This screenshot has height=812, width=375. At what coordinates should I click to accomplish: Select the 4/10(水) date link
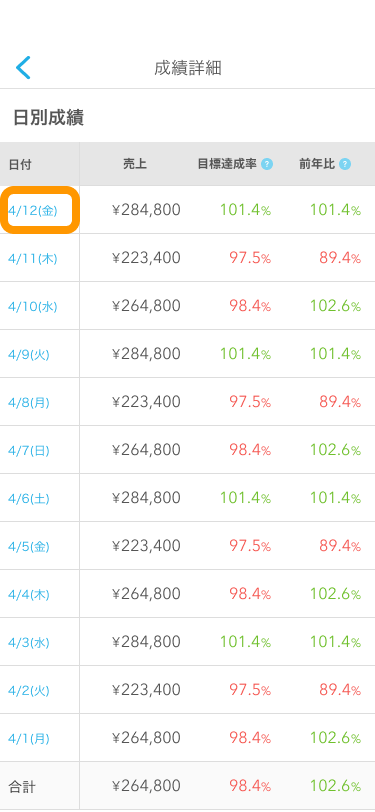33,307
